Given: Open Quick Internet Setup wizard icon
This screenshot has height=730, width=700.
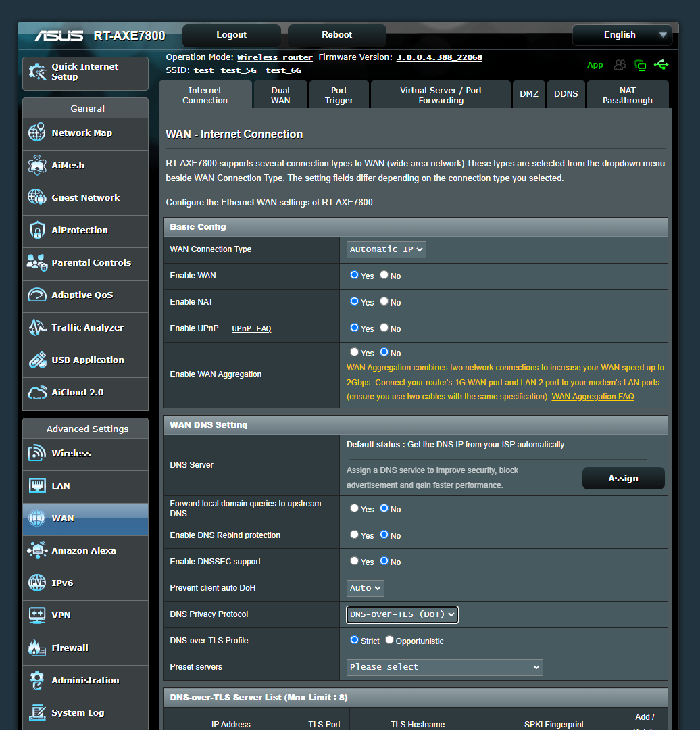Looking at the screenshot, I should (x=37, y=72).
